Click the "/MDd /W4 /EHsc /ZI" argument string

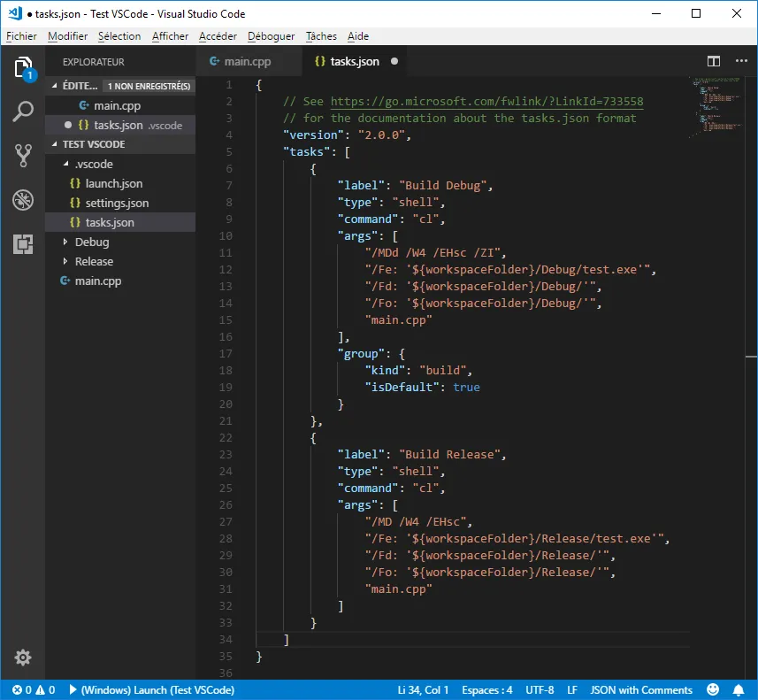point(433,253)
